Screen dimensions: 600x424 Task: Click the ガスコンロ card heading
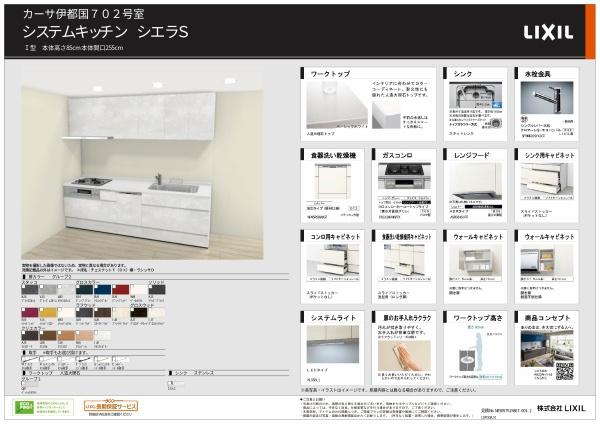click(x=397, y=155)
